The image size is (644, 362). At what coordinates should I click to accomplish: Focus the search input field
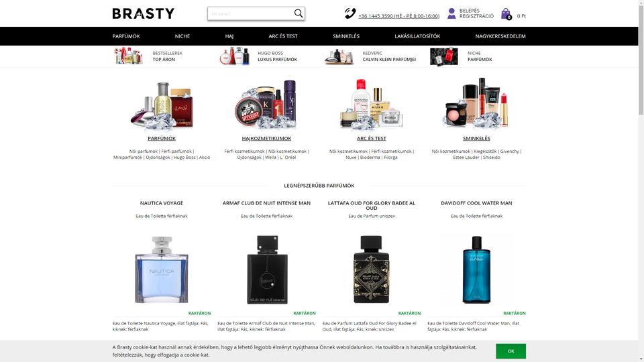tap(251, 13)
